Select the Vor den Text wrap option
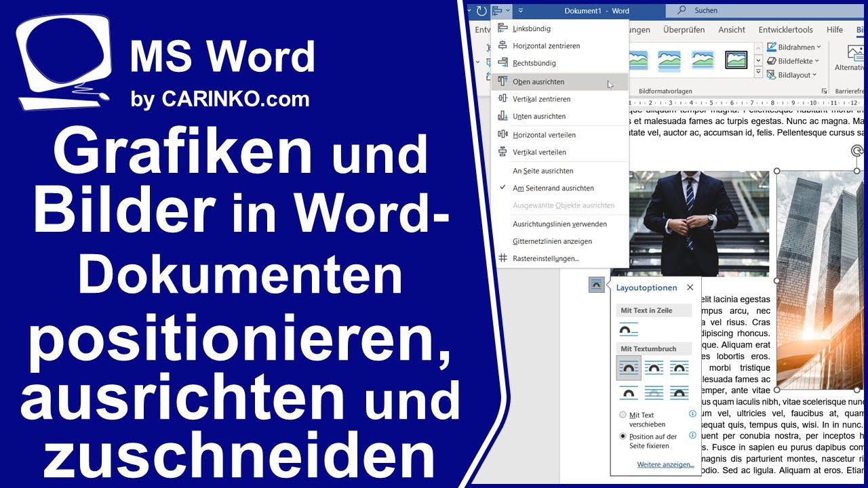 click(x=679, y=392)
